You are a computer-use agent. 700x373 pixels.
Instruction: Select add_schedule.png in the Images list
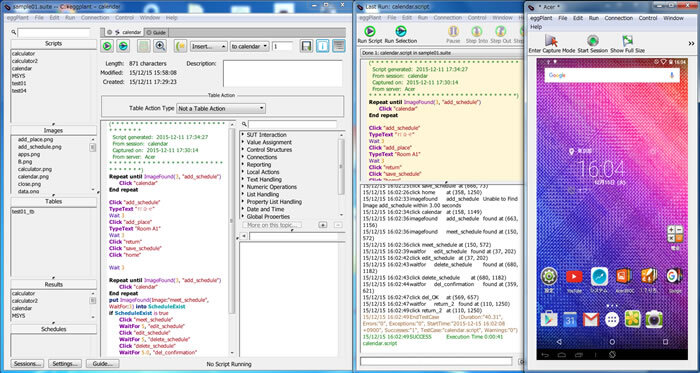click(40, 146)
